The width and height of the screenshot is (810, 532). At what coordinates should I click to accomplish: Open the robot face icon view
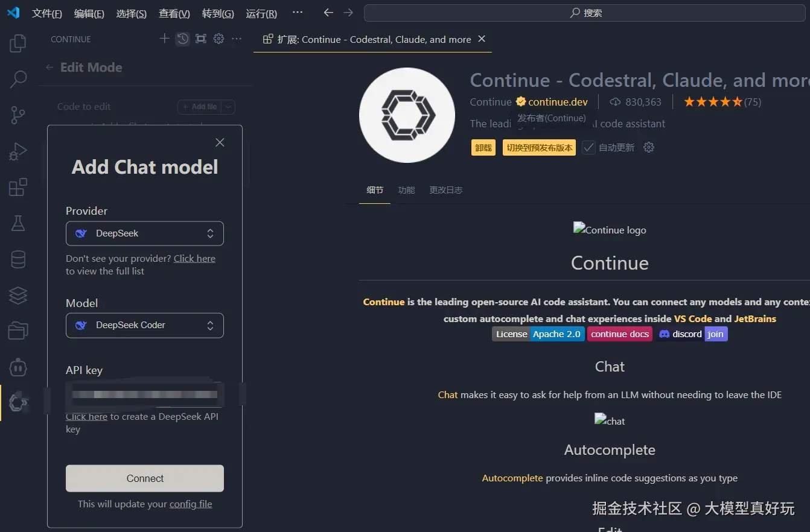[18, 367]
